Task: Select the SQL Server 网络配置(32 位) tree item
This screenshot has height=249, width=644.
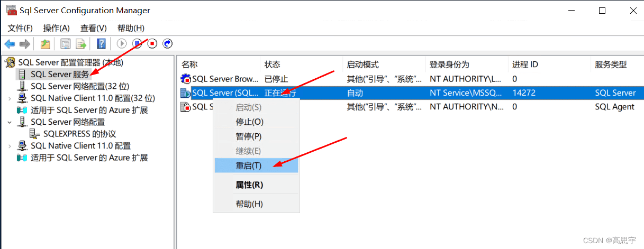Action: coord(80,86)
